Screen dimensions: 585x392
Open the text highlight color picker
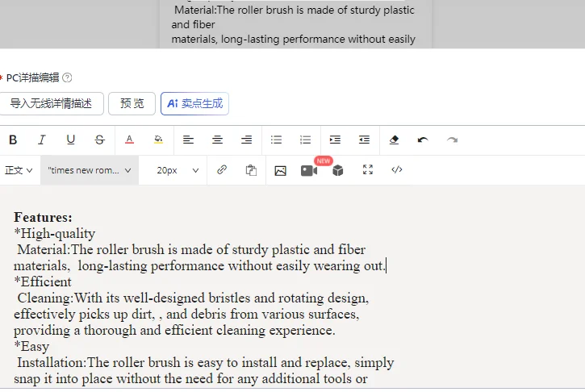(x=159, y=140)
